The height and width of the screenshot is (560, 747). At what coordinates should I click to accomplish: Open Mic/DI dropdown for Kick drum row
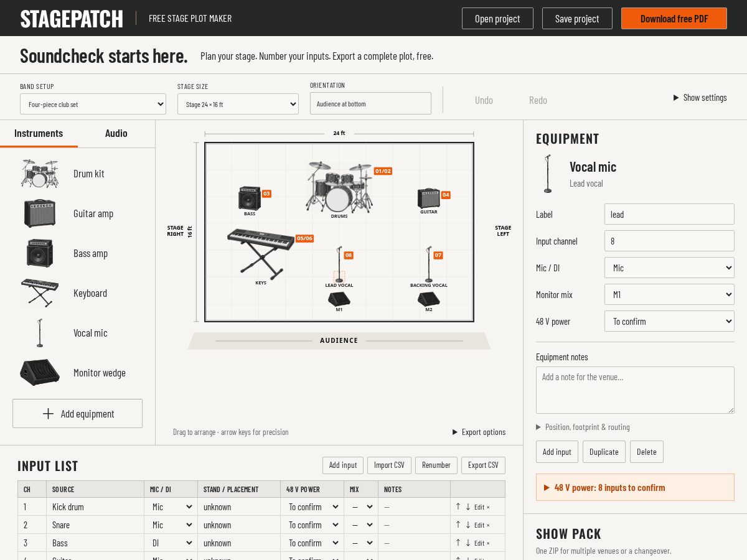pyautogui.click(x=172, y=506)
